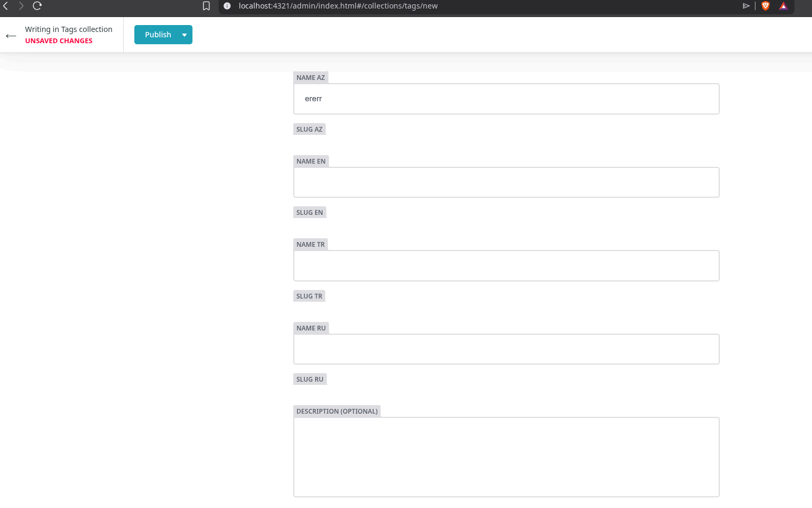The height and width of the screenshot is (508, 812).
Task: Click the browser forward chevron
Action: click(21, 6)
